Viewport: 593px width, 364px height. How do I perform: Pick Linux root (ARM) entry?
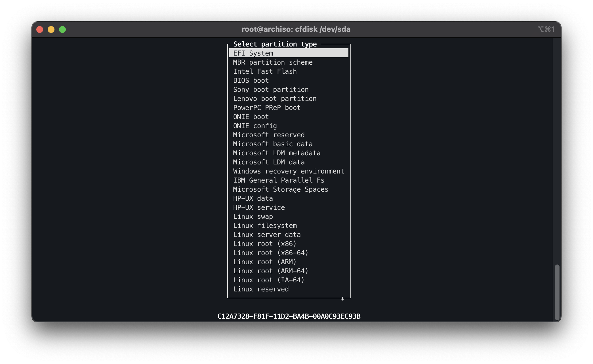pyautogui.click(x=289, y=262)
